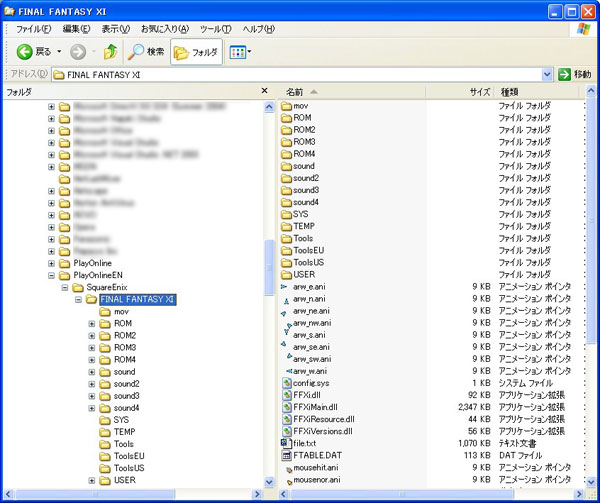600x503 pixels.
Task: Select the SYS folder icon in tree
Action: tap(105, 420)
